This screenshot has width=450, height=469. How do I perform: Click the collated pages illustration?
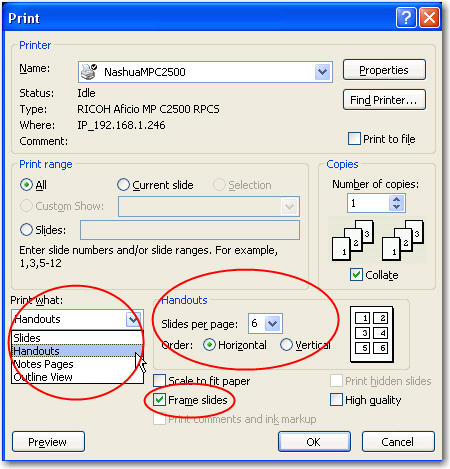click(377, 240)
